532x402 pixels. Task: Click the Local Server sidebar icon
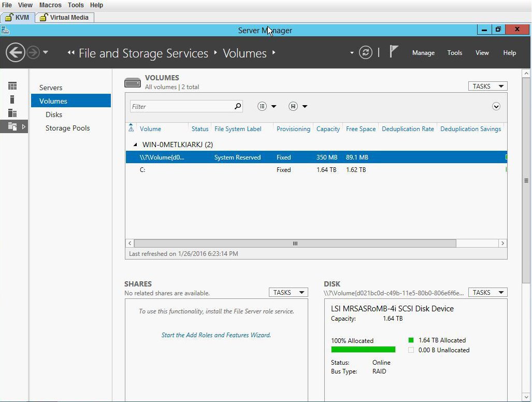(12, 99)
